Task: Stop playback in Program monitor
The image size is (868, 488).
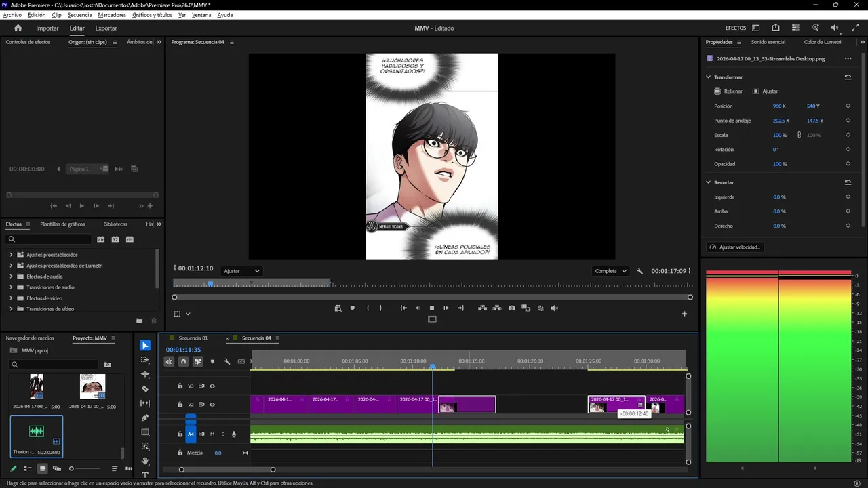Action: pyautogui.click(x=432, y=308)
